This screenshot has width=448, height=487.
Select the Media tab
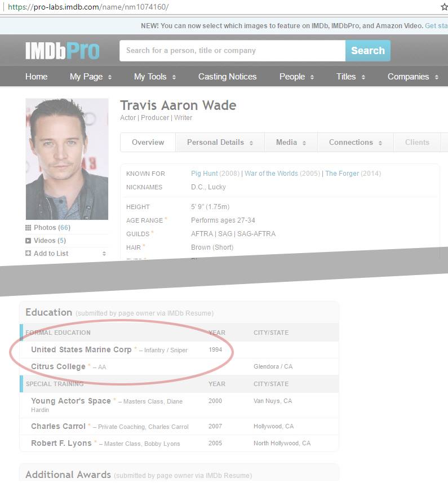point(290,143)
